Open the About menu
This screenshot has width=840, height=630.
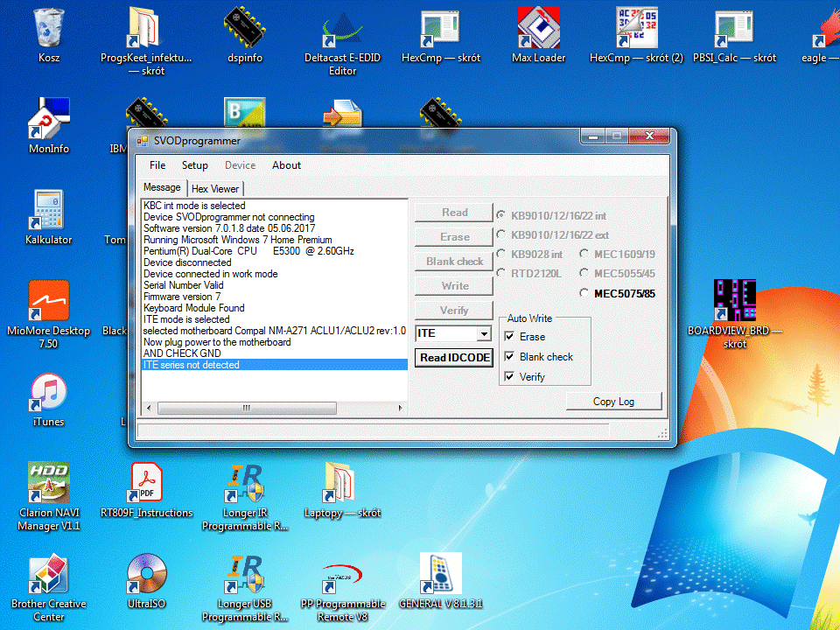[x=287, y=165]
